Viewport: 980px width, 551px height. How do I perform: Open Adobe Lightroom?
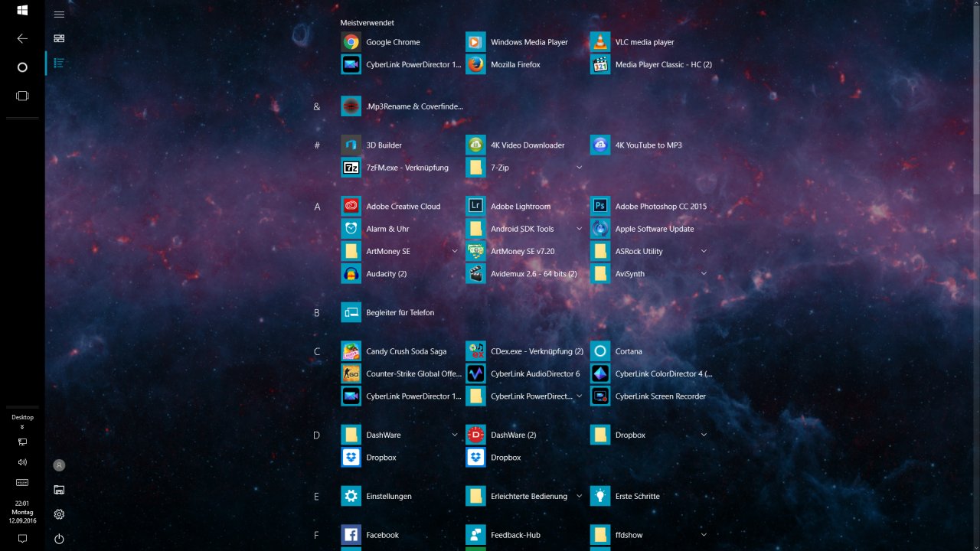pyautogui.click(x=525, y=206)
